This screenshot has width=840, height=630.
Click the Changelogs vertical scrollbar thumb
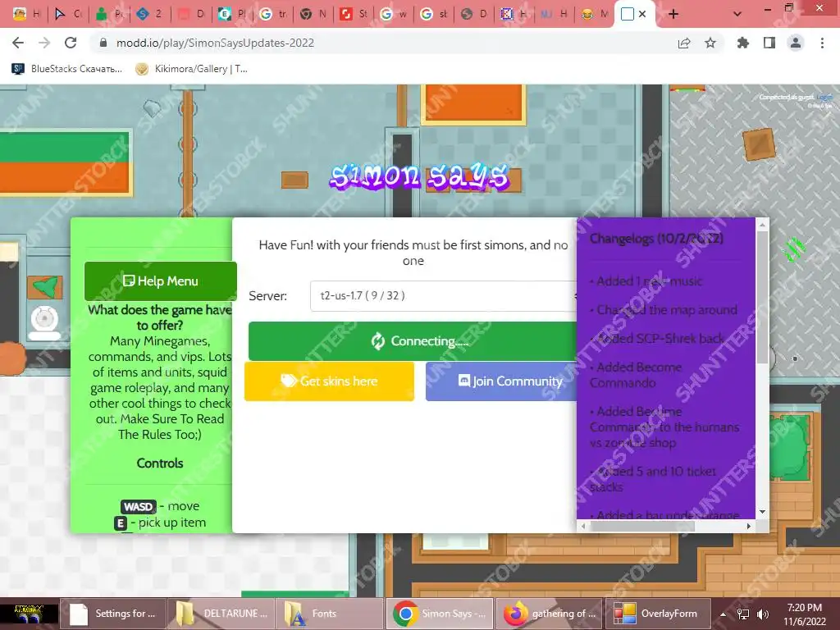coord(762,297)
